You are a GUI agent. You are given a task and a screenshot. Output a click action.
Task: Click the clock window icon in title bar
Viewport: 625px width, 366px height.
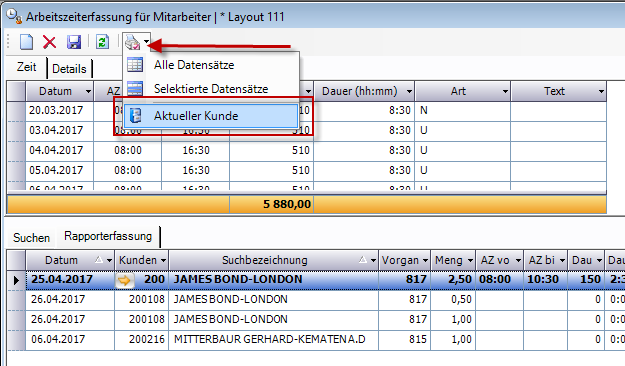pos(14,16)
